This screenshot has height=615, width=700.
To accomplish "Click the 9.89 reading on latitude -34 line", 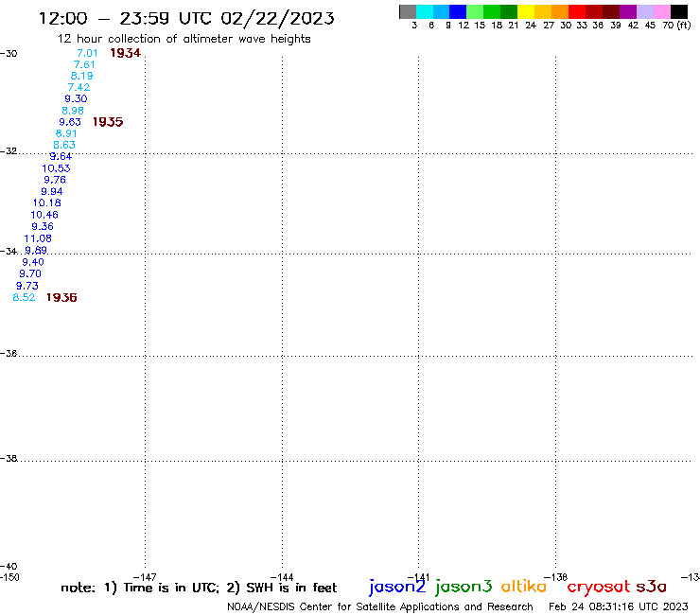I will [36, 250].
